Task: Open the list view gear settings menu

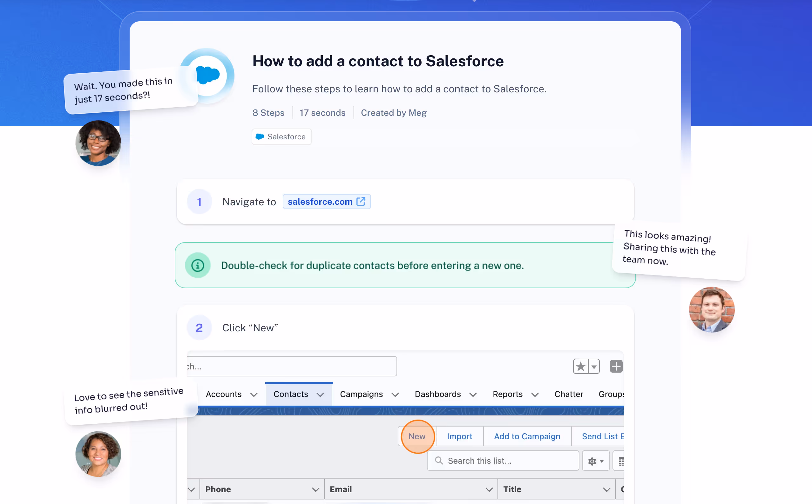Action: point(596,461)
